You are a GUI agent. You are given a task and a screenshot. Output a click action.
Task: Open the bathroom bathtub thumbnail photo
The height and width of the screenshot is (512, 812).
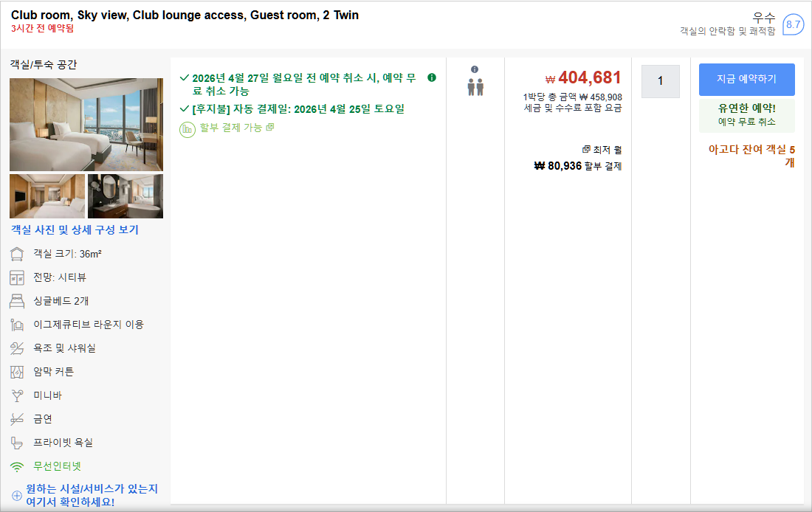tap(125, 196)
